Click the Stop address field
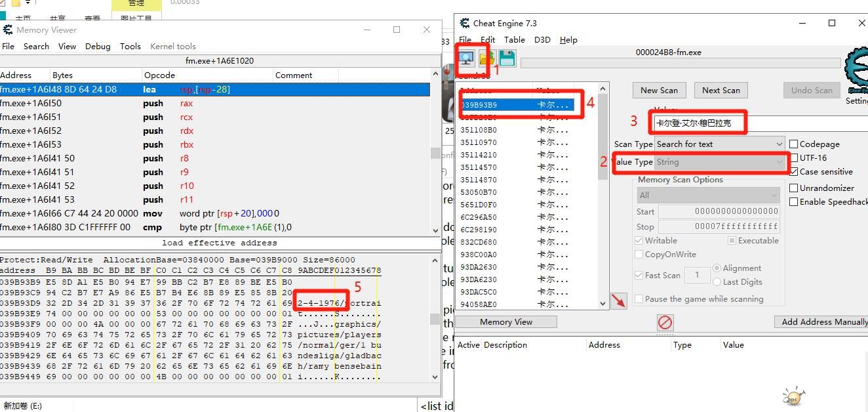 point(719,226)
